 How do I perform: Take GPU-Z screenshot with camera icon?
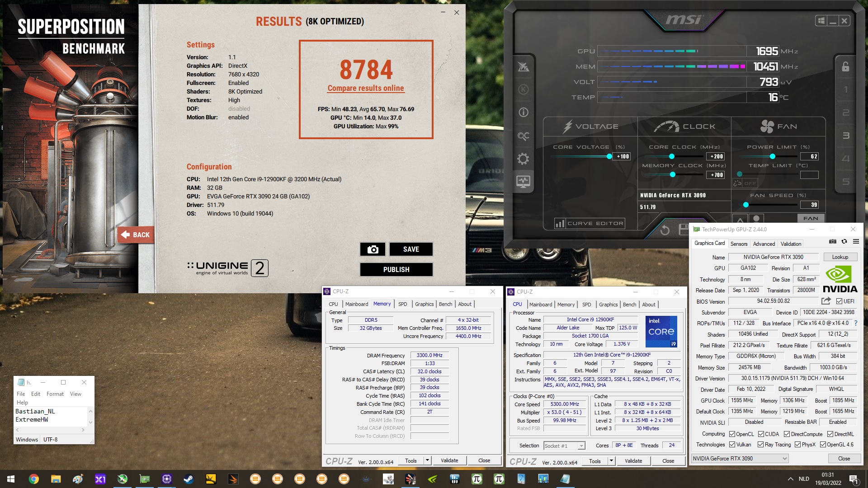pyautogui.click(x=832, y=242)
